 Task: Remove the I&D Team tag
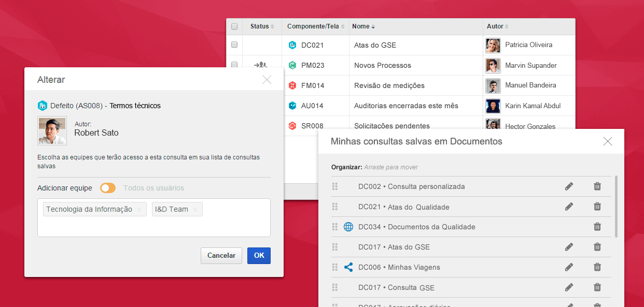pyautogui.click(x=195, y=210)
